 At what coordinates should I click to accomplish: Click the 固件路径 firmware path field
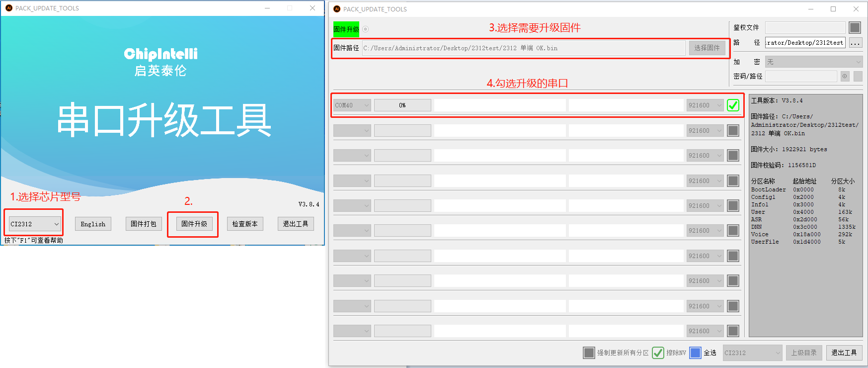(x=524, y=48)
